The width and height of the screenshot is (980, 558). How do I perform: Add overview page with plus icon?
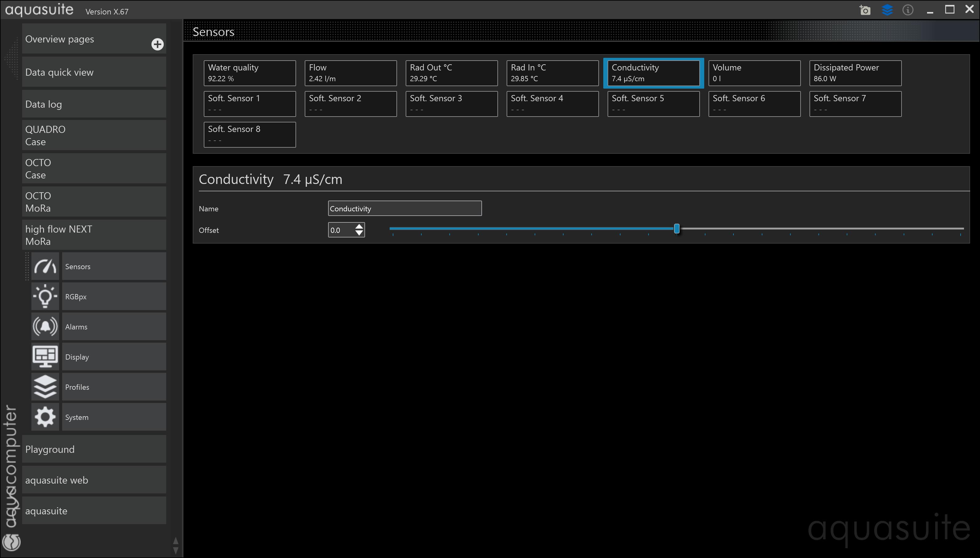157,45
